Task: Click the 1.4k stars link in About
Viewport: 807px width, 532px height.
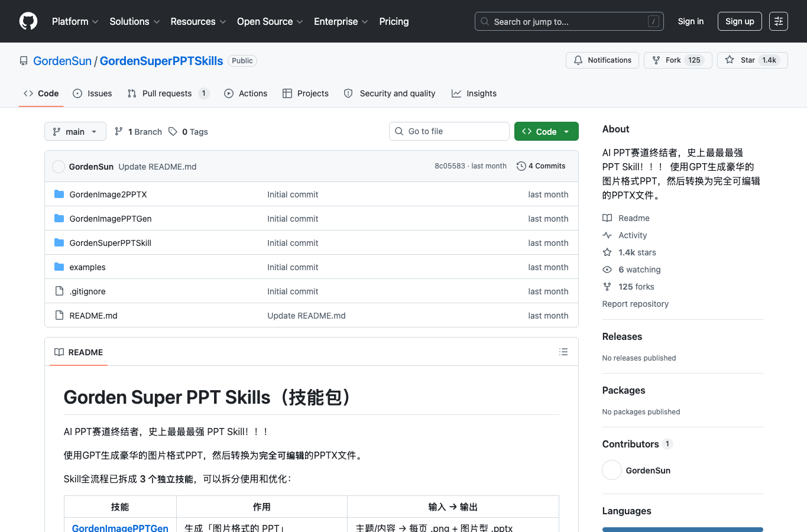Action: point(637,252)
